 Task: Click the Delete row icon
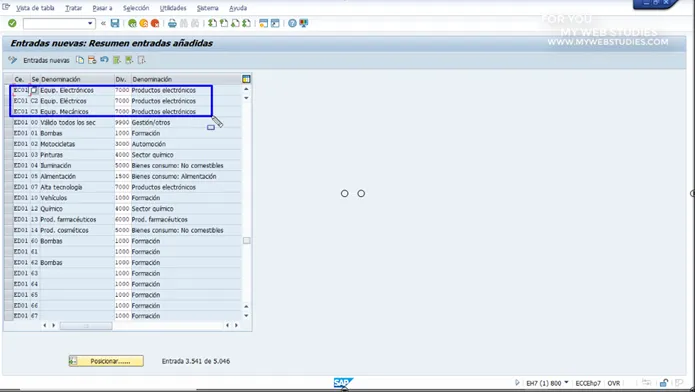click(x=92, y=60)
